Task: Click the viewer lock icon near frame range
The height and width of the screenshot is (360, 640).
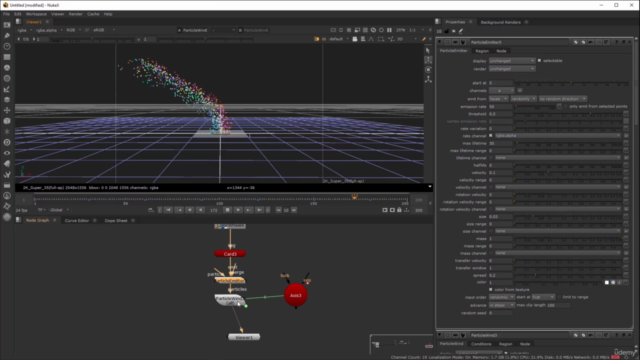Action: point(399,210)
